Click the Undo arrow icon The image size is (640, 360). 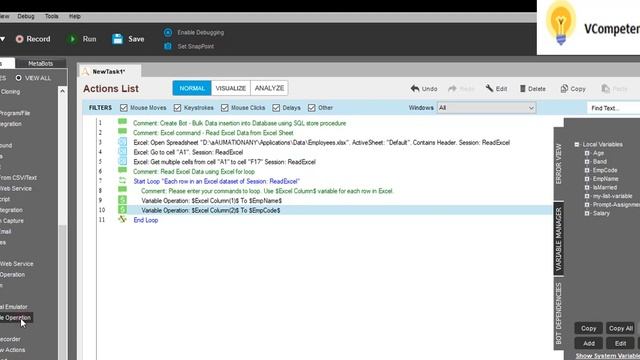tap(415, 88)
